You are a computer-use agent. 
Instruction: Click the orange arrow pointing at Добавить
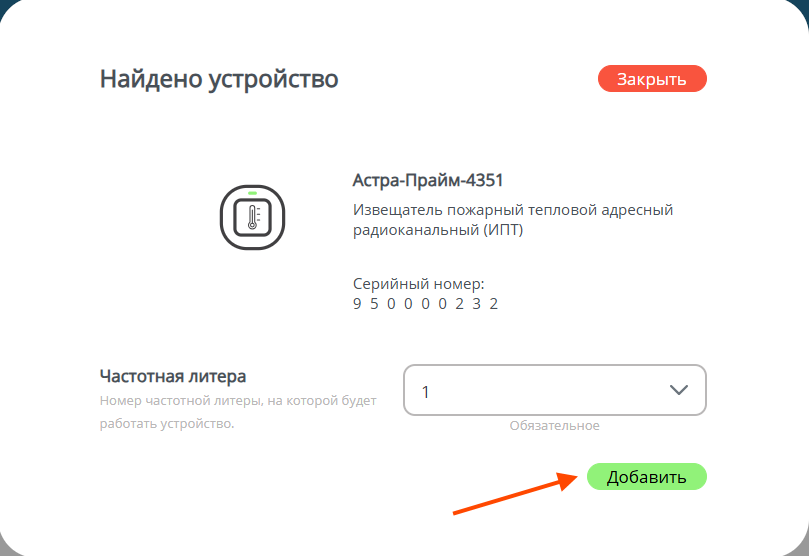click(x=515, y=494)
